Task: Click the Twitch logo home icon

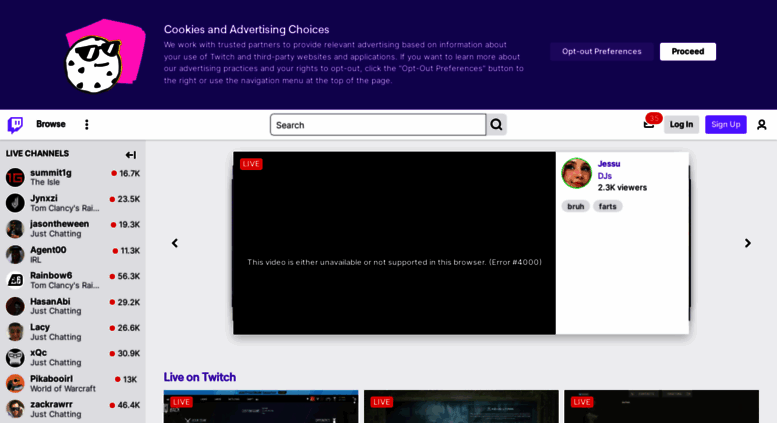Action: (15, 125)
